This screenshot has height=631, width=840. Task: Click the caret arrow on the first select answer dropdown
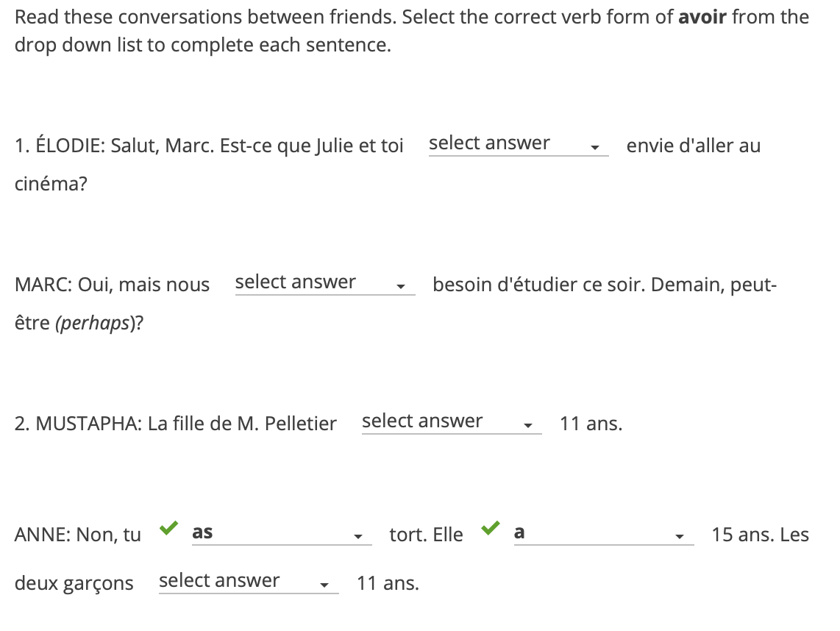click(594, 148)
